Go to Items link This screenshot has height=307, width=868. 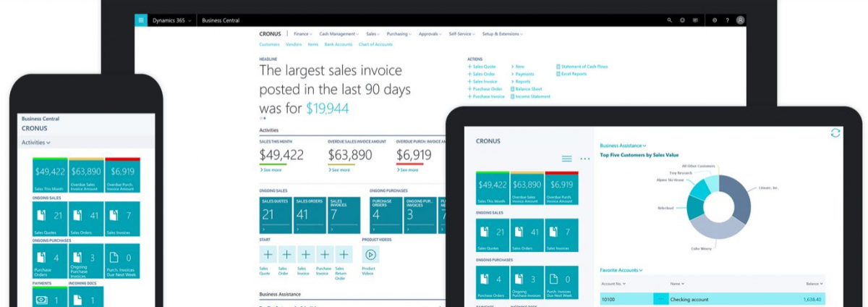tap(313, 44)
